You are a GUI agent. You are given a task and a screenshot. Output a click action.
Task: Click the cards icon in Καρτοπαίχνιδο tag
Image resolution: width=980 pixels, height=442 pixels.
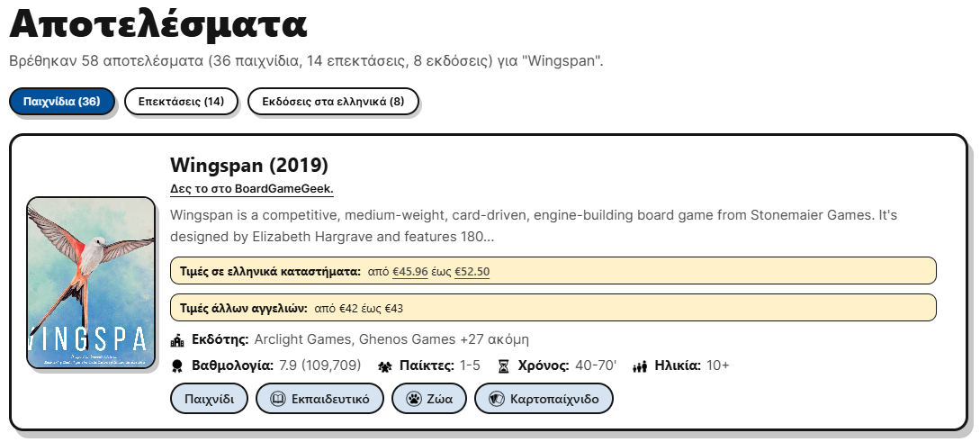pos(495,398)
